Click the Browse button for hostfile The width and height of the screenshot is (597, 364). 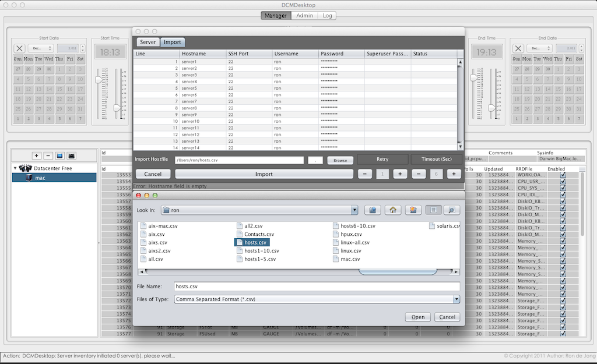coord(340,160)
